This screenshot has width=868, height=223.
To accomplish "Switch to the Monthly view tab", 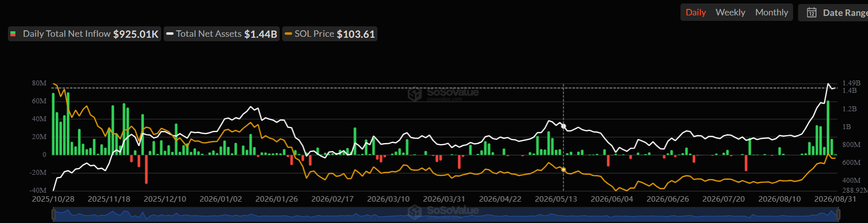I will (x=771, y=12).
